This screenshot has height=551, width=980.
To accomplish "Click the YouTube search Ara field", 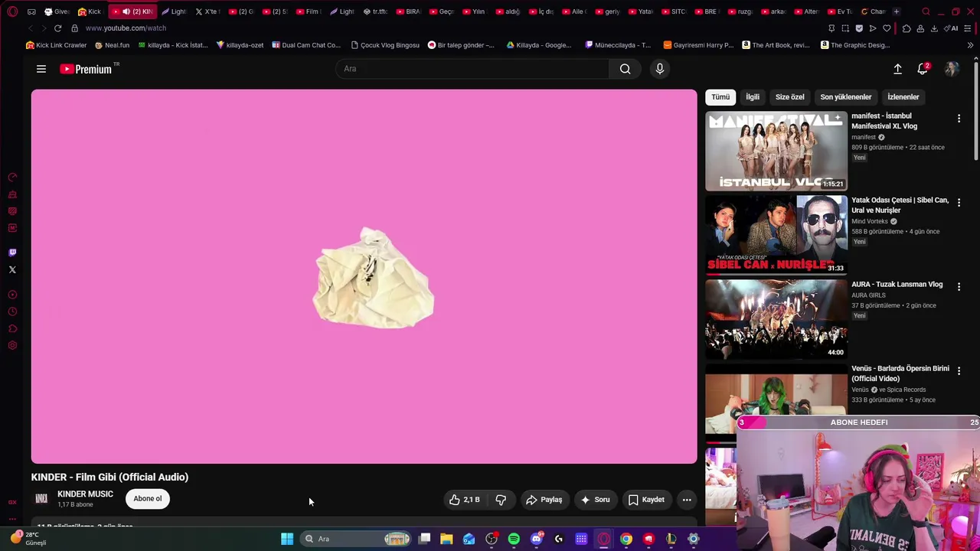I will click(x=472, y=69).
